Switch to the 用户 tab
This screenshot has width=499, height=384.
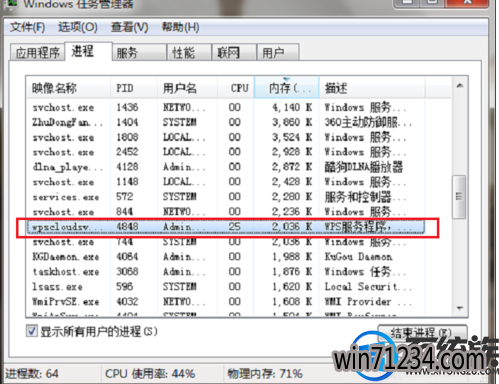278,52
